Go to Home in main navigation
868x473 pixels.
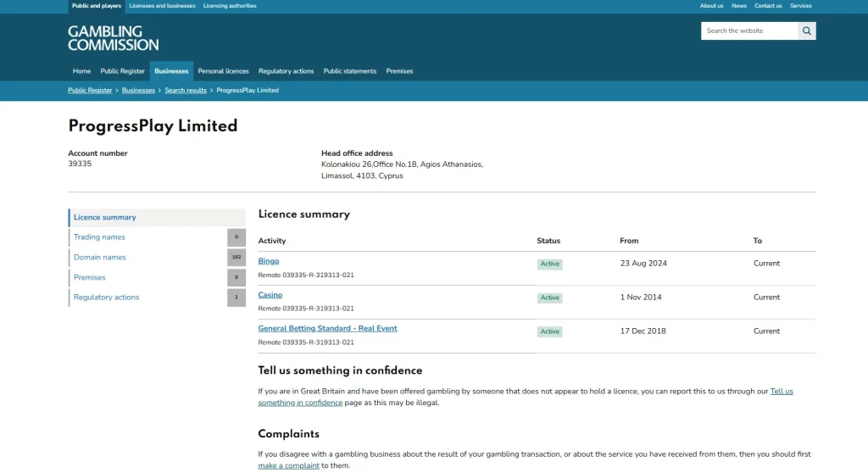click(81, 71)
